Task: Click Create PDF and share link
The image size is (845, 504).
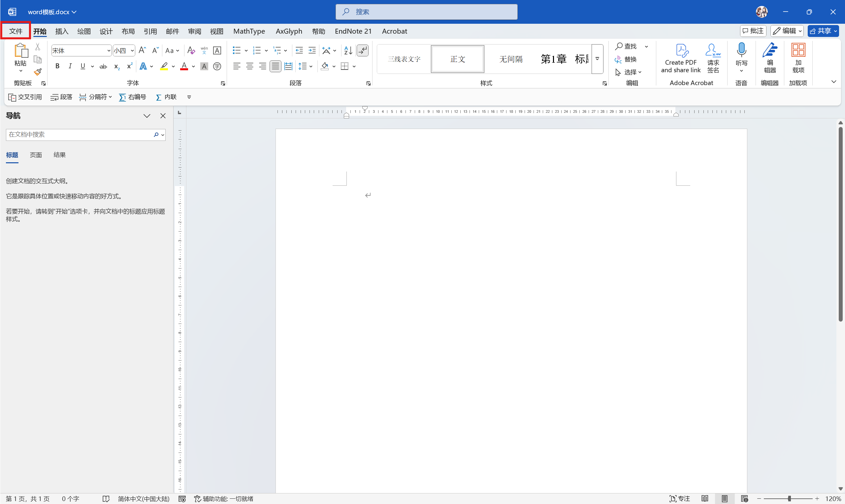Action: 681,58
